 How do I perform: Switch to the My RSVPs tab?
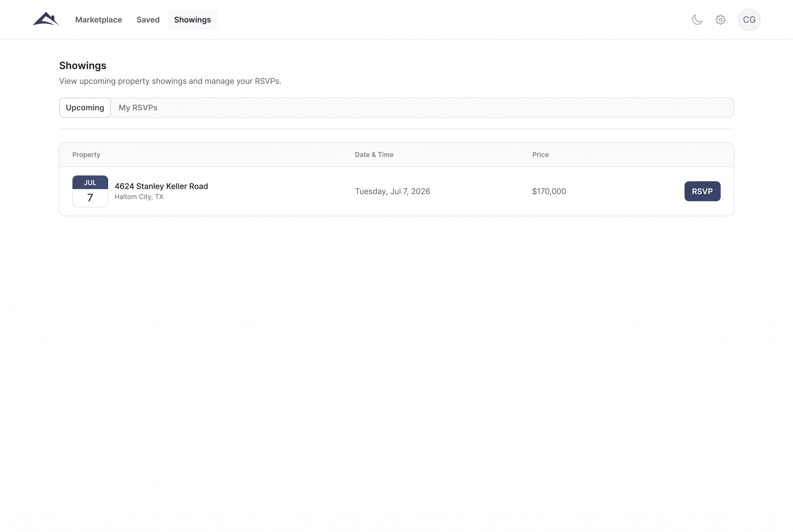138,108
